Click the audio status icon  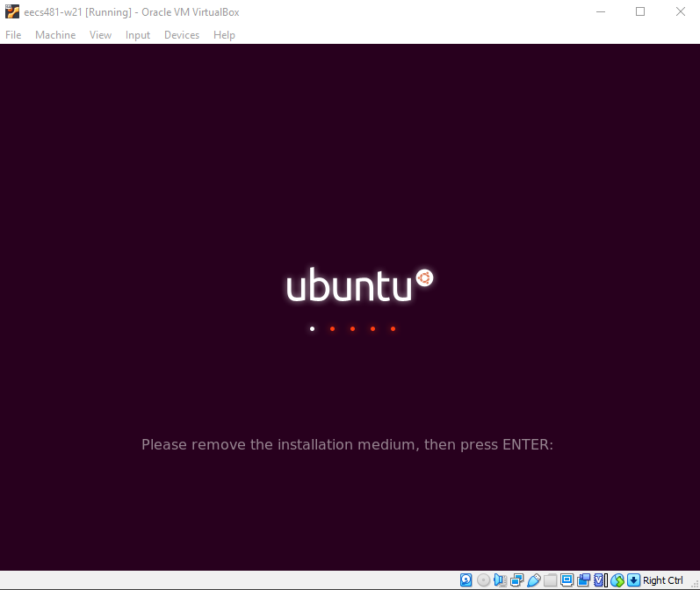[500, 580]
